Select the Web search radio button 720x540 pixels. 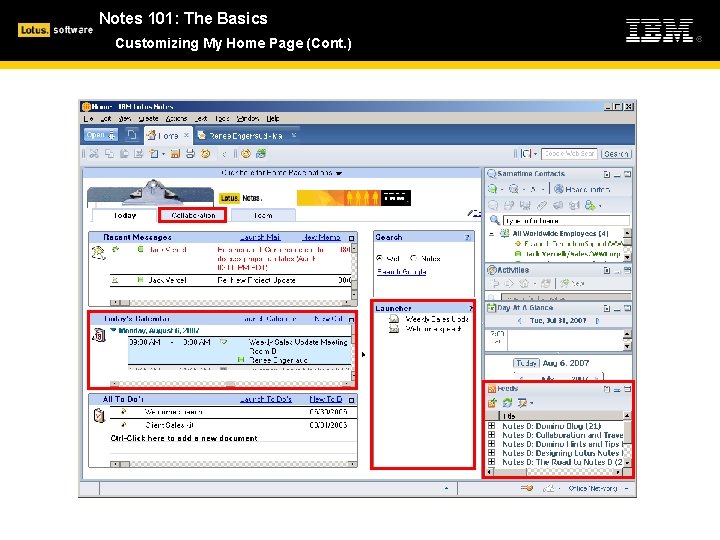(x=379, y=258)
